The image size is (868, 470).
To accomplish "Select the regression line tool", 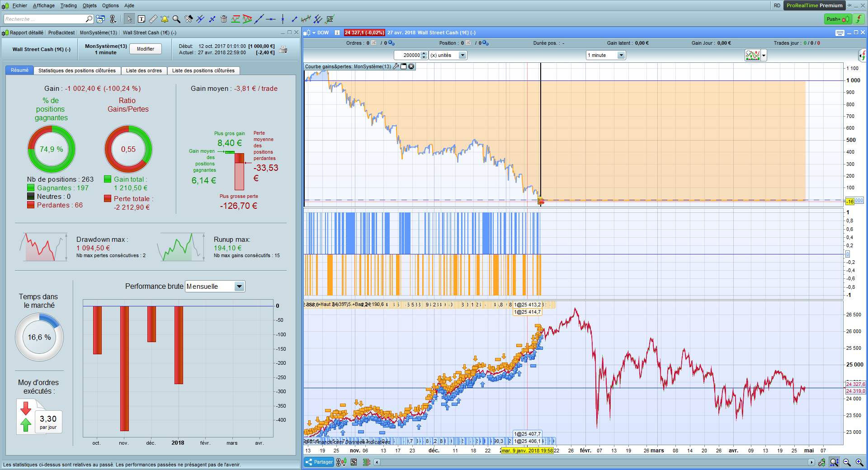I will point(306,19).
